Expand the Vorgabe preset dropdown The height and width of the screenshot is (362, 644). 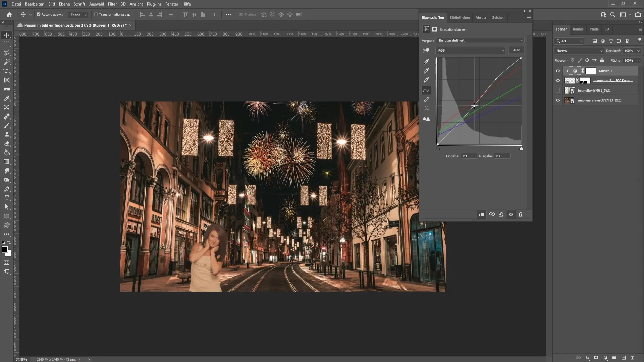[x=480, y=40]
